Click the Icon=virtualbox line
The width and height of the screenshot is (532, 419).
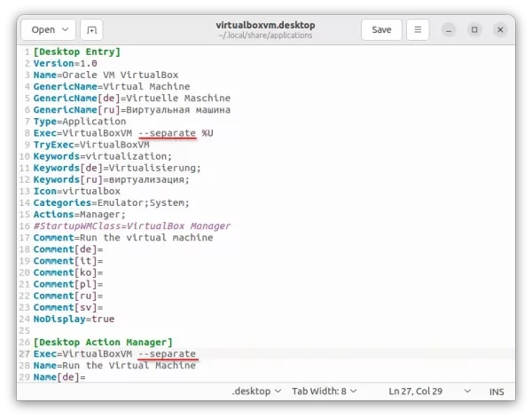point(76,191)
